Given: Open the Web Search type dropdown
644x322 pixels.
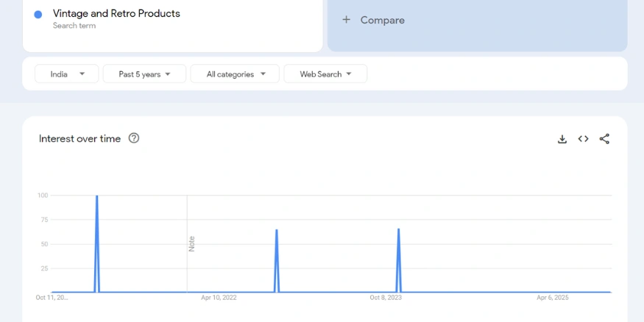Looking at the screenshot, I should (x=325, y=74).
